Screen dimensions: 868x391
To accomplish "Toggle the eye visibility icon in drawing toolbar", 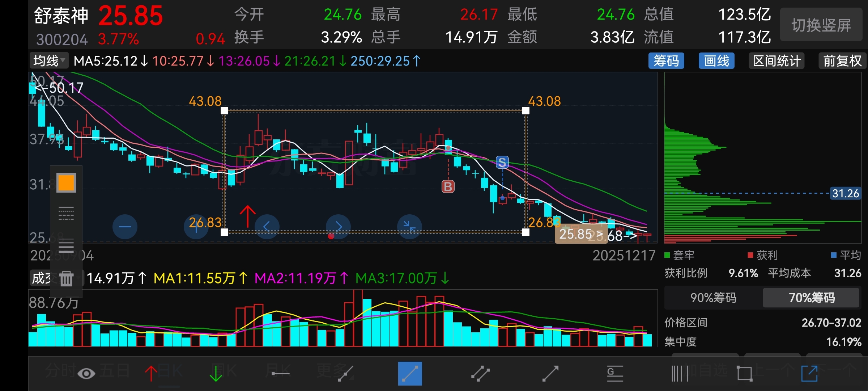I will click(86, 373).
